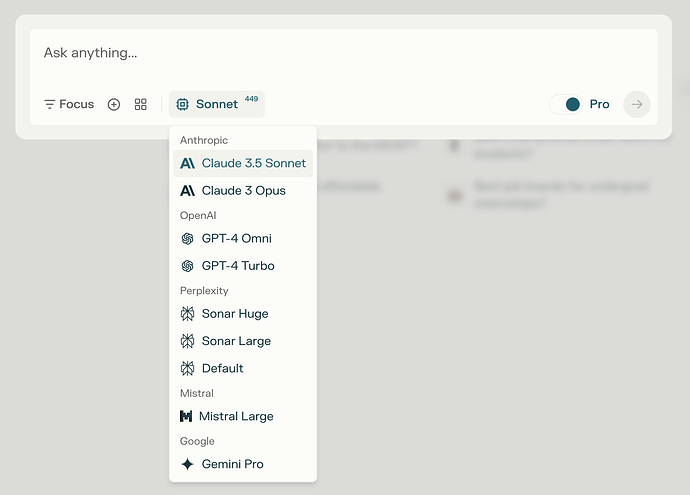690x495 pixels.
Task: Select Claude 3 Opus model
Action: 243,191
